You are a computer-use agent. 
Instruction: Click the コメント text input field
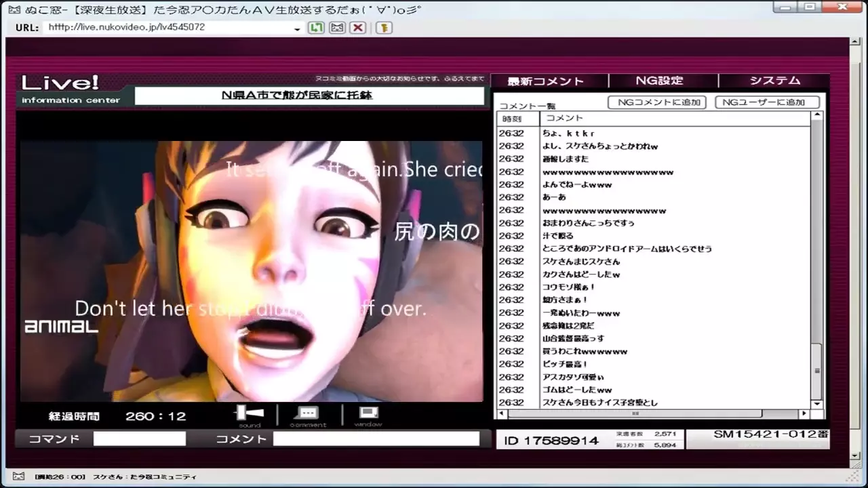coord(376,439)
